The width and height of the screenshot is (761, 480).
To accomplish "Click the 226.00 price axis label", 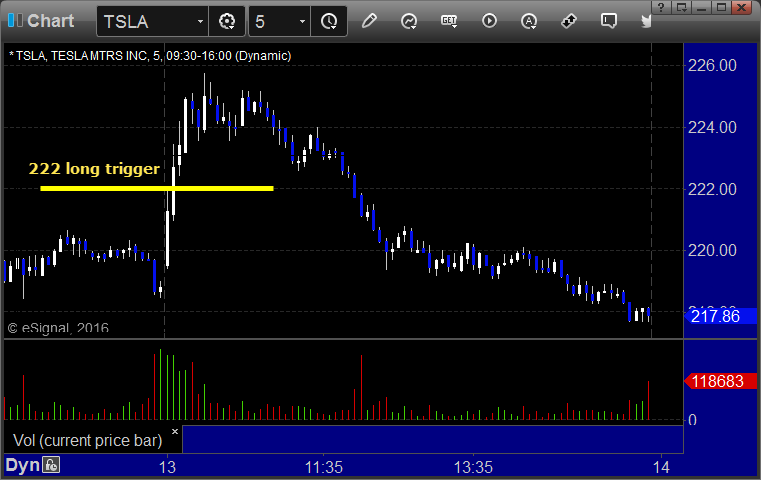I will [x=712, y=66].
